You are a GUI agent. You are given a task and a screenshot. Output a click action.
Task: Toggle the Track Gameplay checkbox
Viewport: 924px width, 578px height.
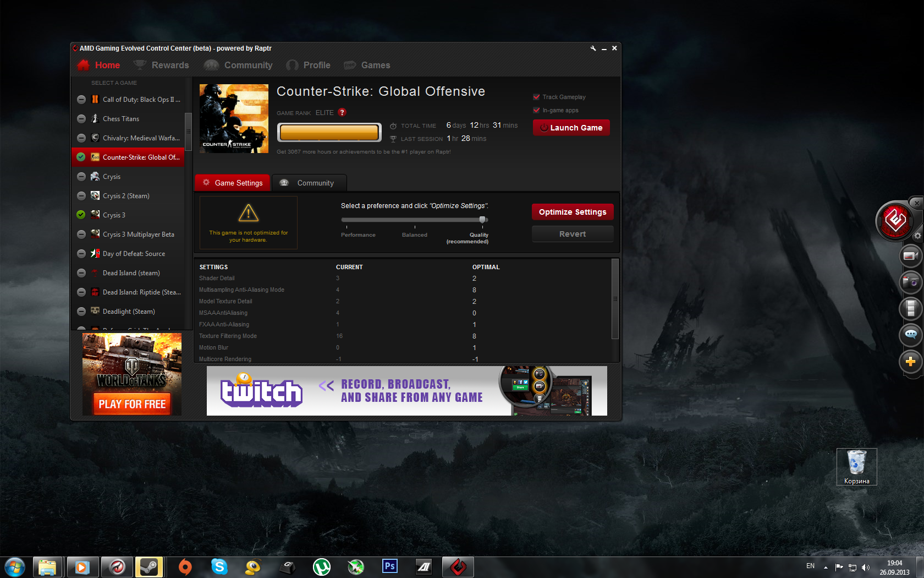[536, 97]
